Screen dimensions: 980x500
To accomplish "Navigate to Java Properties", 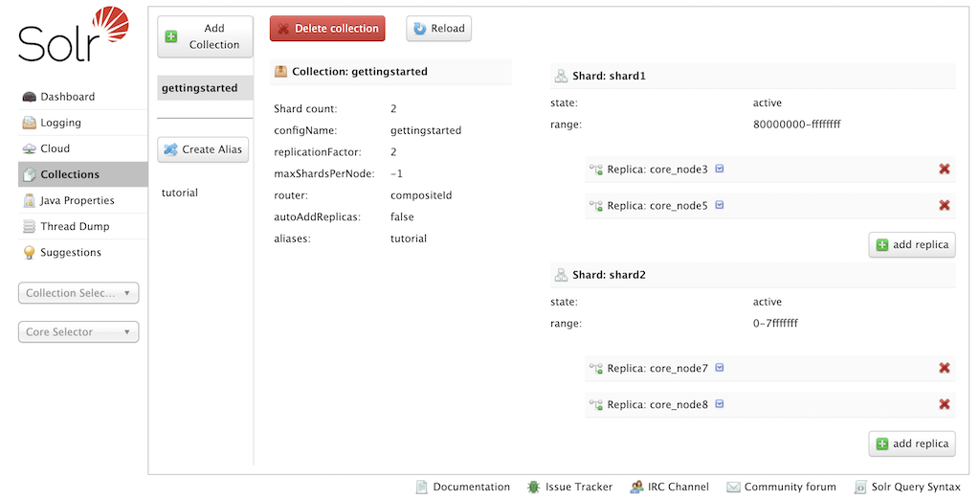I will tap(77, 200).
